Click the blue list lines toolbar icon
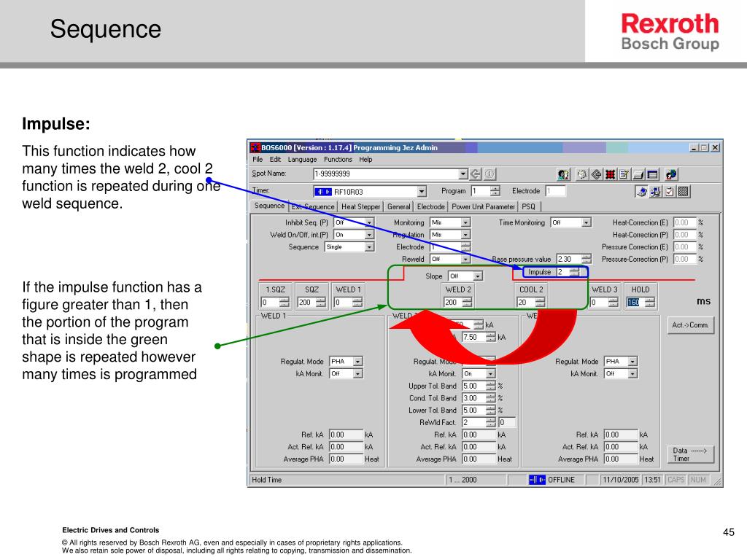Image resolution: width=747 pixels, height=560 pixels. click(x=653, y=175)
